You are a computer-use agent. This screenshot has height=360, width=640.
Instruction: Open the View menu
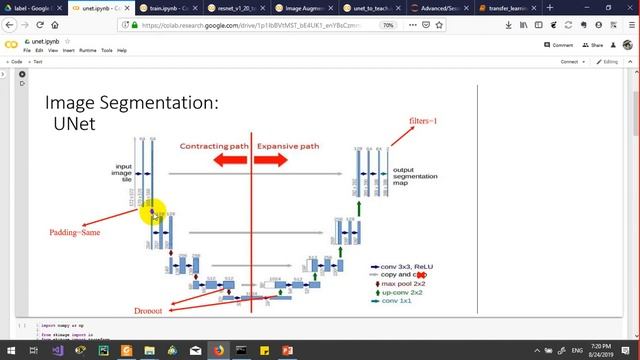[53, 50]
